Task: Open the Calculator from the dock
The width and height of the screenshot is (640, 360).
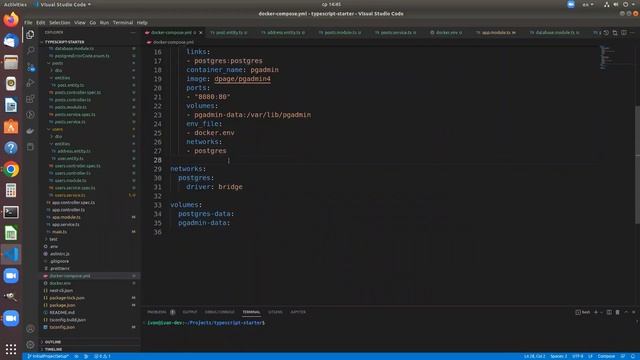Action: (x=11, y=191)
